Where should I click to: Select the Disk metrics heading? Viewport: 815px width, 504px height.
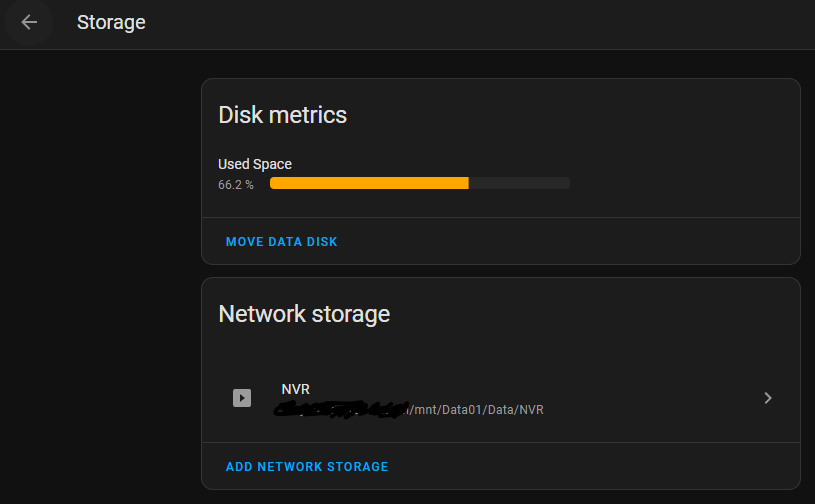(x=283, y=115)
